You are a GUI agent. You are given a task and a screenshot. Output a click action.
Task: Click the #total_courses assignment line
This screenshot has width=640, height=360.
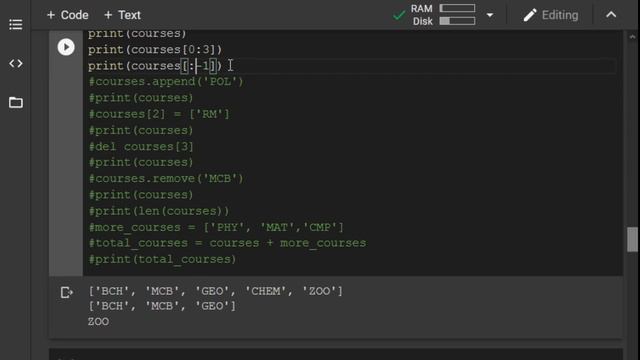coord(227,243)
